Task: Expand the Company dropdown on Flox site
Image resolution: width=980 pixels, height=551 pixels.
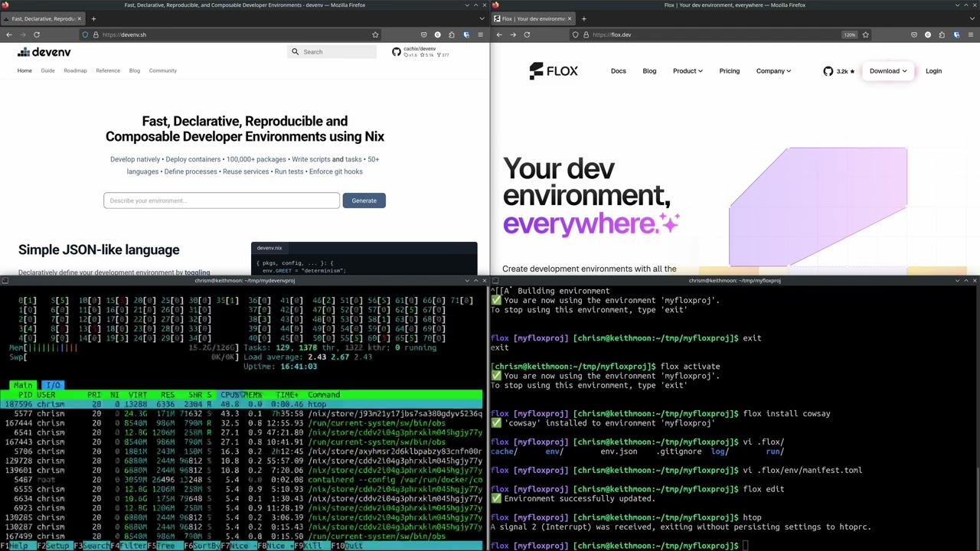Action: [x=773, y=71]
